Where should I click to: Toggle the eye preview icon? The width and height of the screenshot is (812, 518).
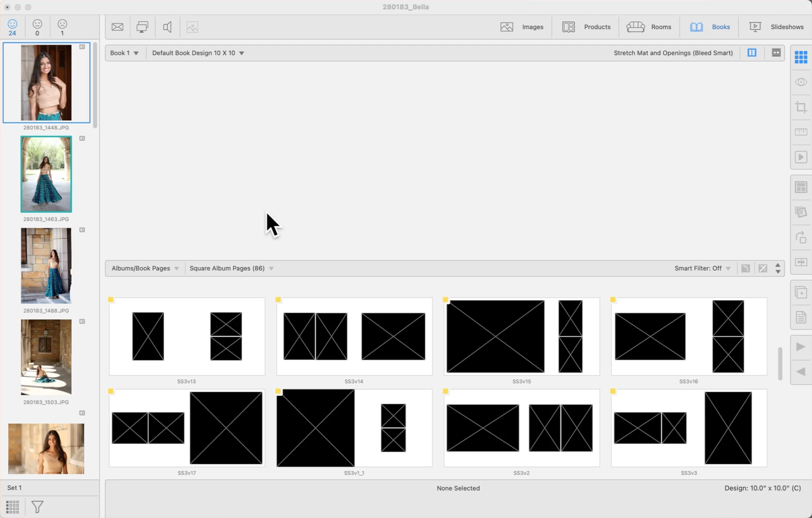pyautogui.click(x=801, y=82)
